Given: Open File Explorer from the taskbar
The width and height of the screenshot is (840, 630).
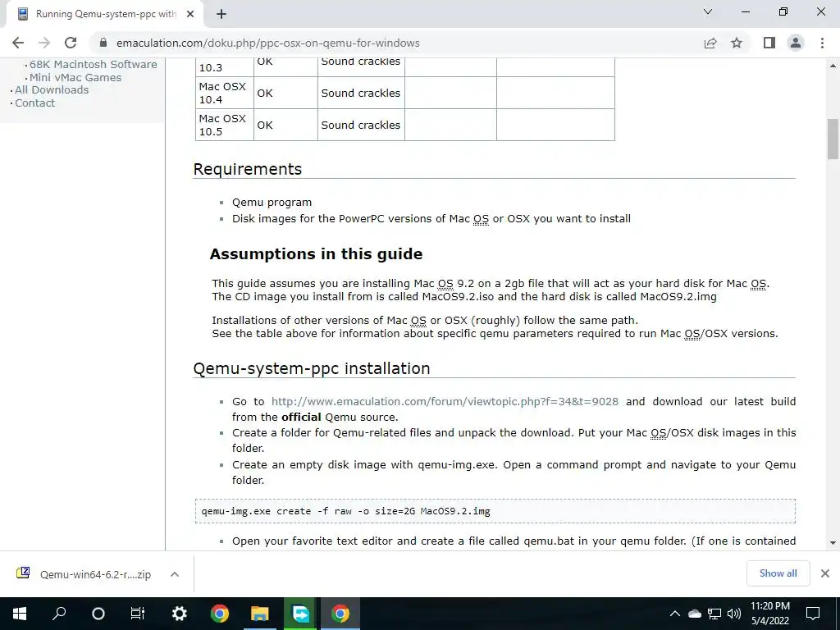Looking at the screenshot, I should [260, 614].
